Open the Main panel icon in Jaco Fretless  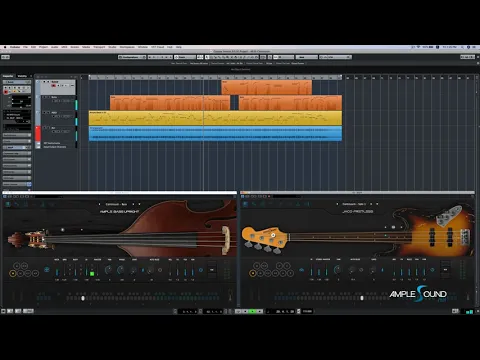coord(246,204)
